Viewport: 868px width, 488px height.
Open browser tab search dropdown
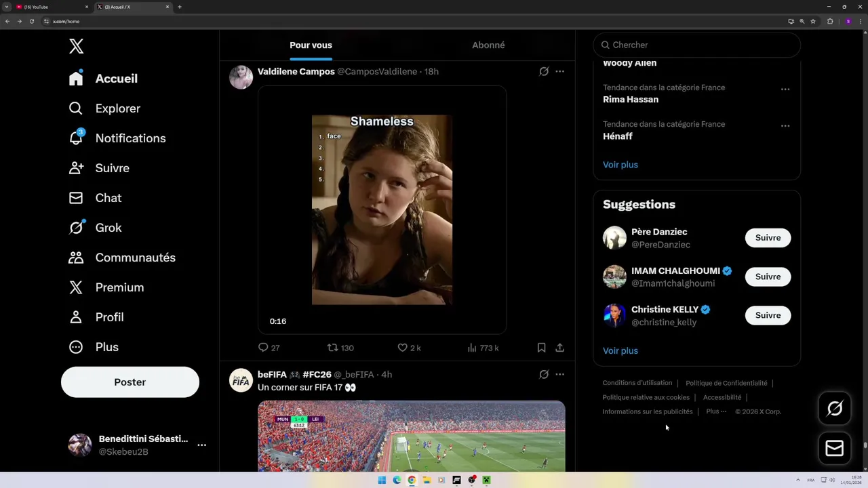6,7
